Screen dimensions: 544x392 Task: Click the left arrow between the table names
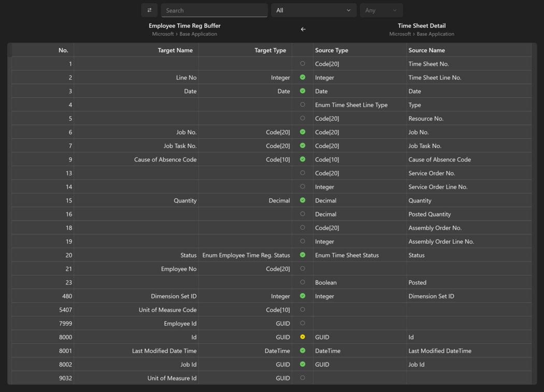[303, 30]
